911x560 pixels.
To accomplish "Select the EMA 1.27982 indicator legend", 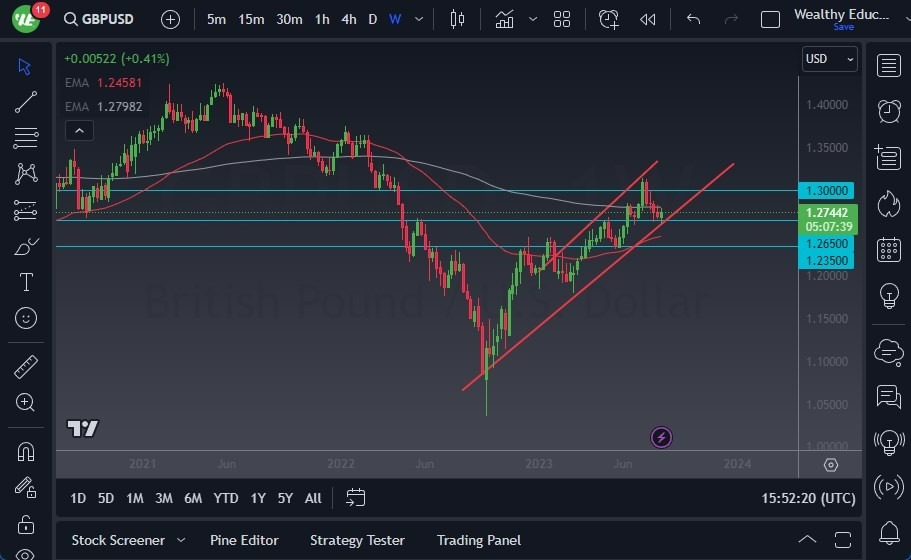I will pyautogui.click(x=103, y=106).
